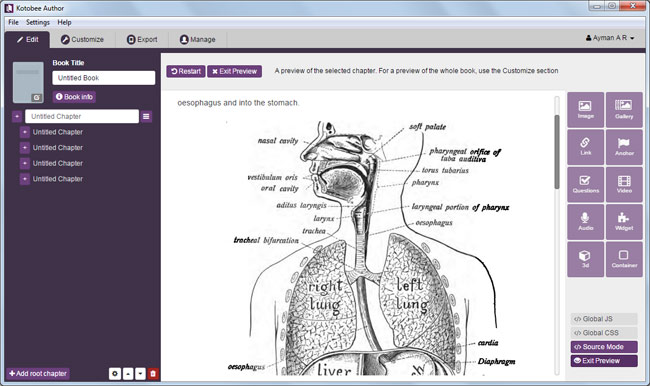Viewport: 650px width, 386px height.
Task: Insert an Anchor flag
Action: tap(624, 147)
